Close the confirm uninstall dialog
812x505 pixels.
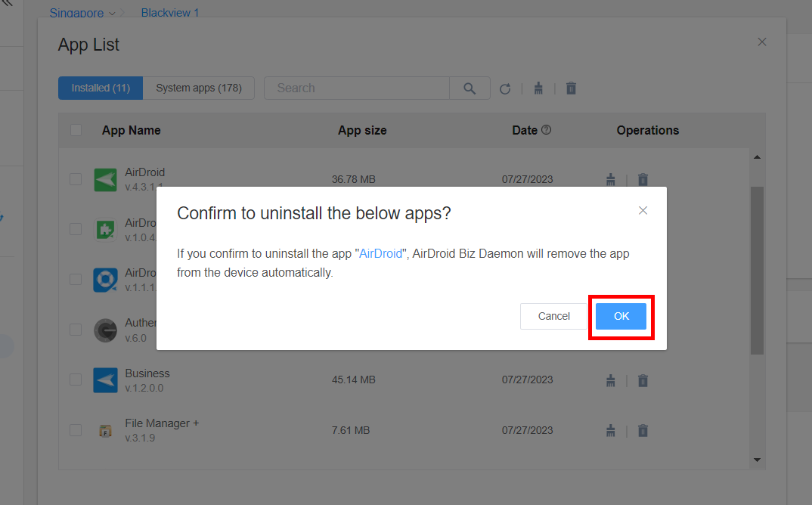643,210
